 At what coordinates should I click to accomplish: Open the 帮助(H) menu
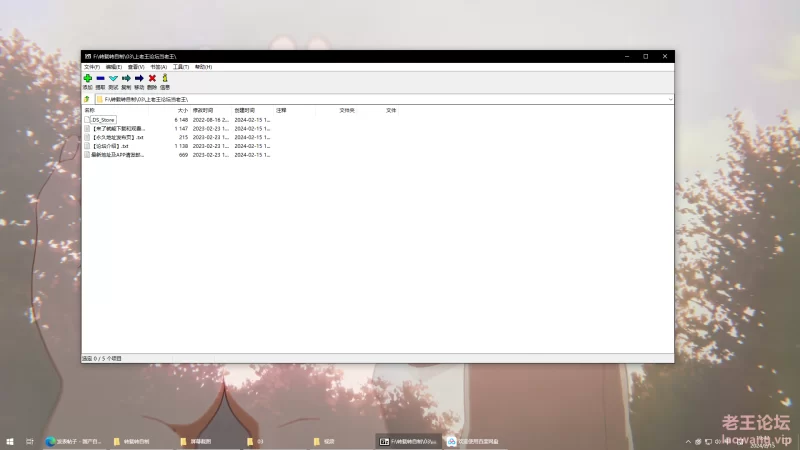click(x=203, y=67)
